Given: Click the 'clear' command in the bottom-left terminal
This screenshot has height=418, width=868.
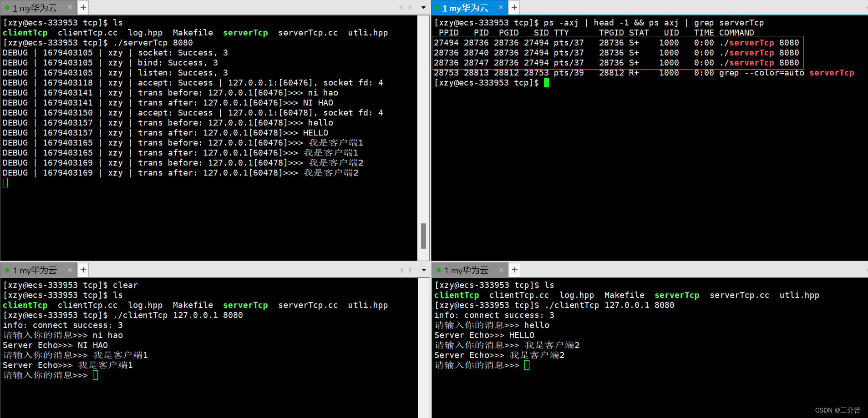Looking at the screenshot, I should point(125,285).
